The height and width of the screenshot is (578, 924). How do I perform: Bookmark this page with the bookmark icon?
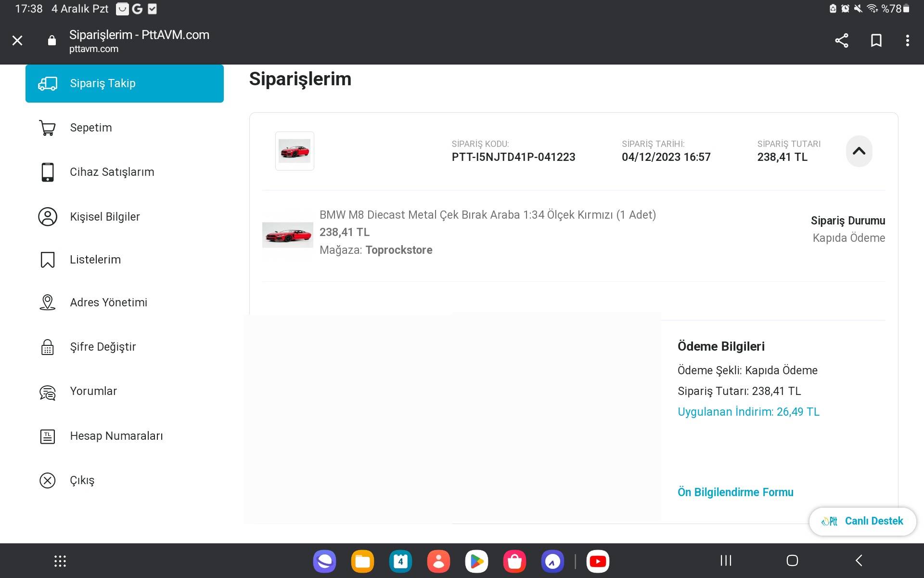coord(876,40)
